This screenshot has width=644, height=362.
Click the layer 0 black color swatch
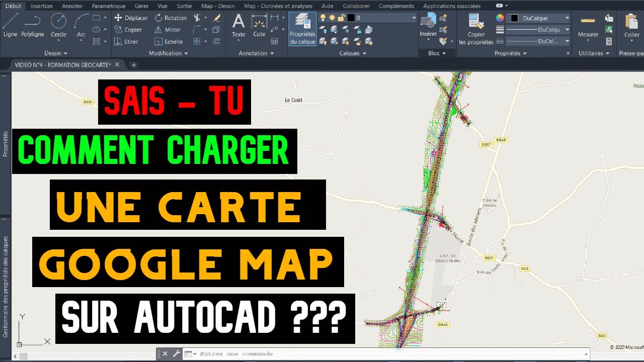350,18
